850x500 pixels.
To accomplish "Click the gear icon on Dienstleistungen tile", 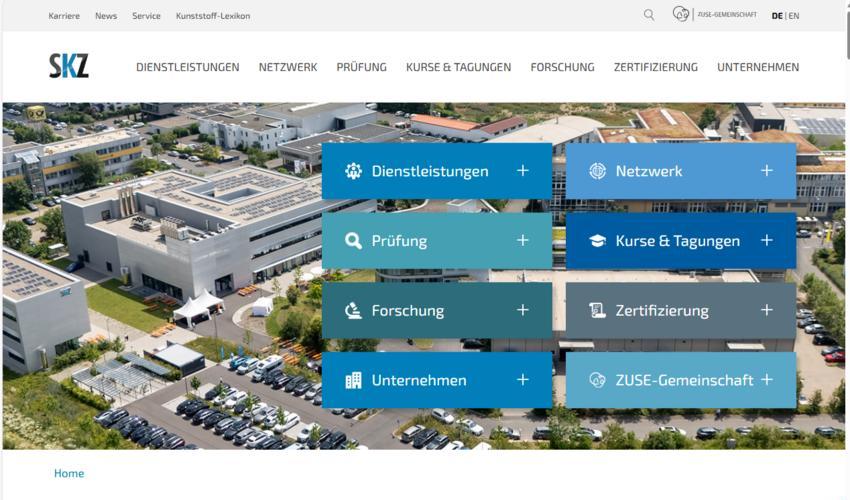I will [x=353, y=171].
